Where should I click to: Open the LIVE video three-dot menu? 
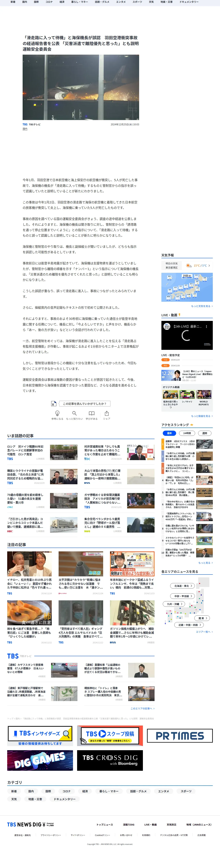[206, 327]
